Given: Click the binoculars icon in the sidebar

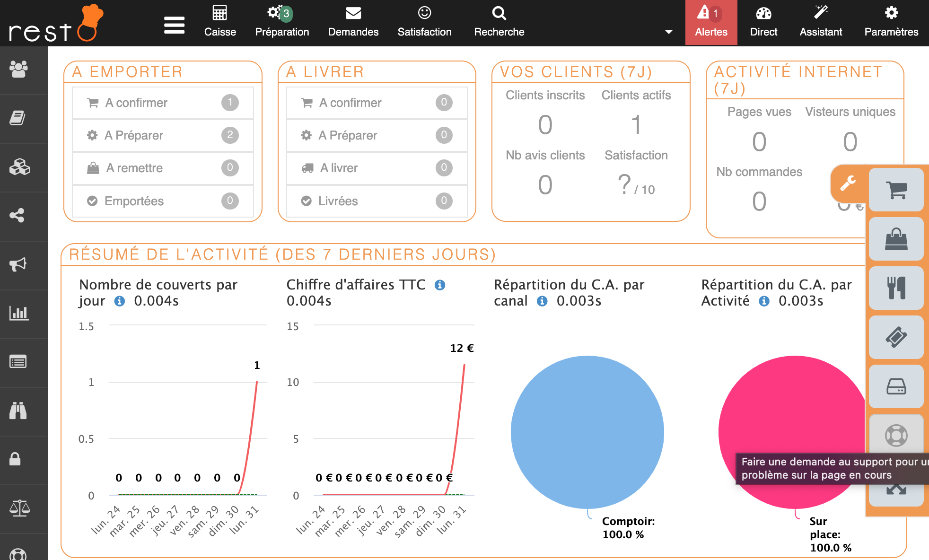Looking at the screenshot, I should (x=19, y=411).
